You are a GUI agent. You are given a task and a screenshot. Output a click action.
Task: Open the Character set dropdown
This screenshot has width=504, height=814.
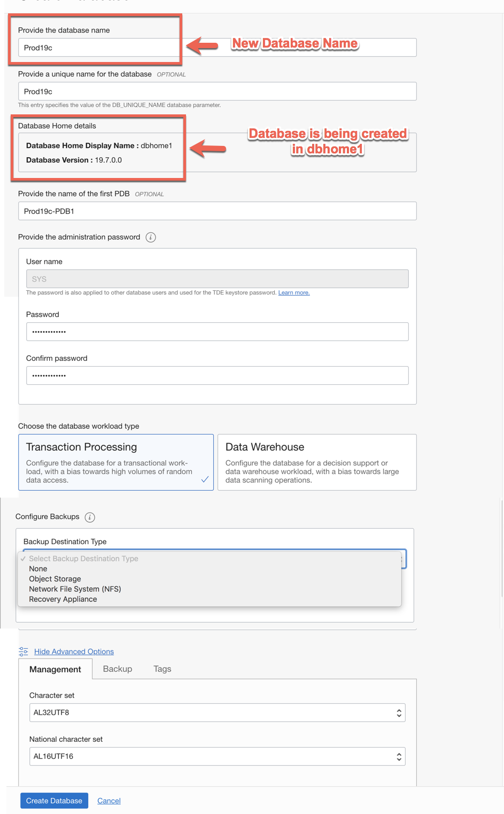[217, 712]
